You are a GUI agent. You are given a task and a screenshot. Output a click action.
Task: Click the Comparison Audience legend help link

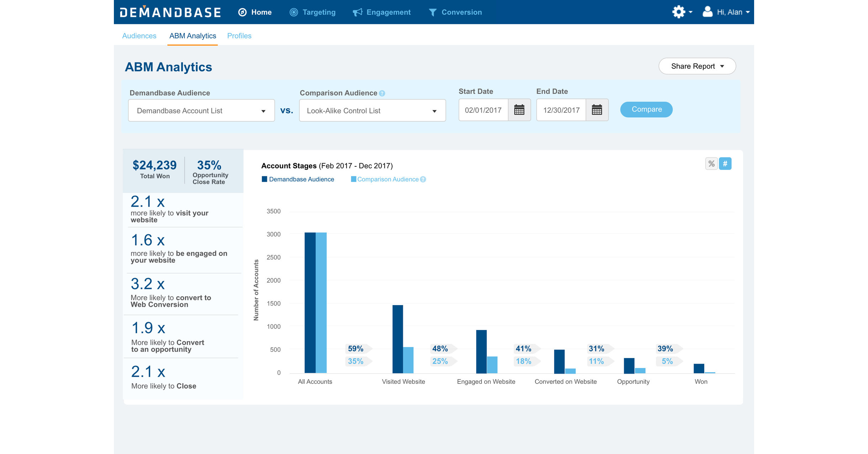pos(423,180)
